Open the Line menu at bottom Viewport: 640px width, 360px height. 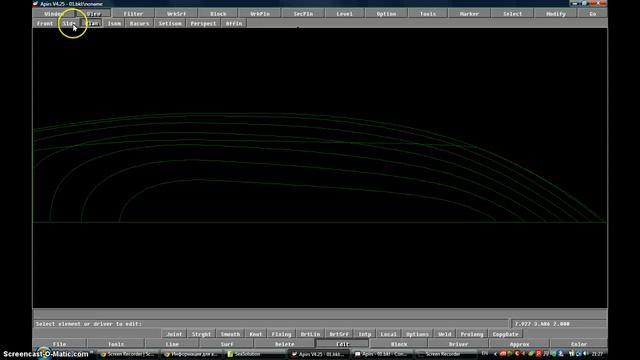172,344
